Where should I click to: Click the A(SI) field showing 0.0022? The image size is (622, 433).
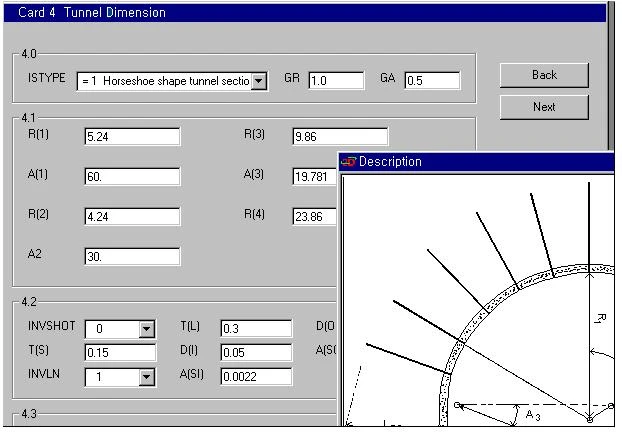[256, 376]
